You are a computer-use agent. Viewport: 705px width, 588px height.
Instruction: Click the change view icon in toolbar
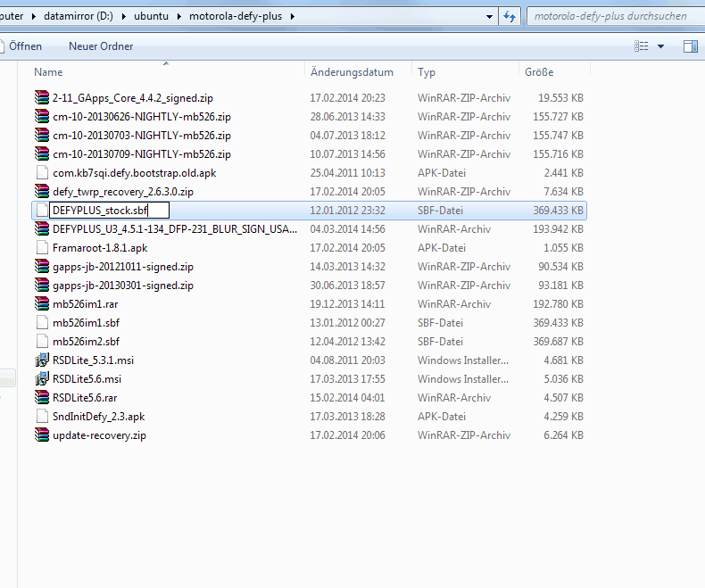pyautogui.click(x=641, y=46)
